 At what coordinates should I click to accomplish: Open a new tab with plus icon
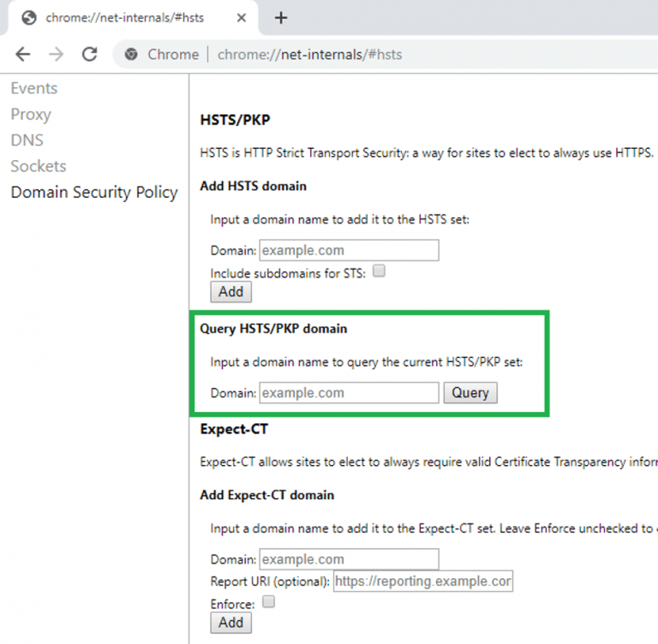[281, 18]
